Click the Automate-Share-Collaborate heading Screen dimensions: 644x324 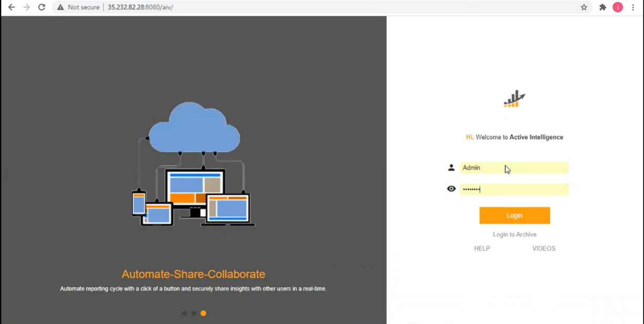[193, 274]
